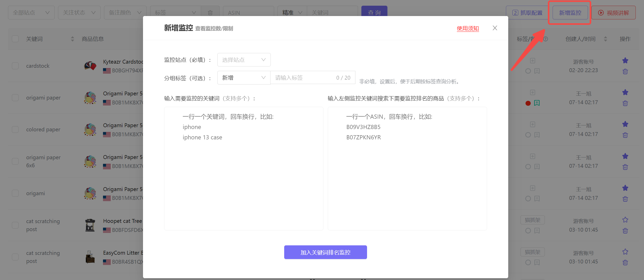Screen dimensions: 644x280
Task: Click note icon in colored paper row
Action: pyautogui.click(x=537, y=135)
